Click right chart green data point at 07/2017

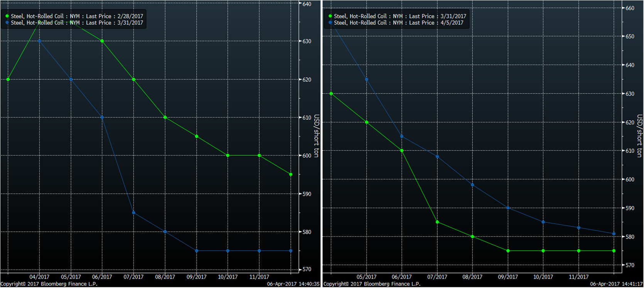[437, 222]
